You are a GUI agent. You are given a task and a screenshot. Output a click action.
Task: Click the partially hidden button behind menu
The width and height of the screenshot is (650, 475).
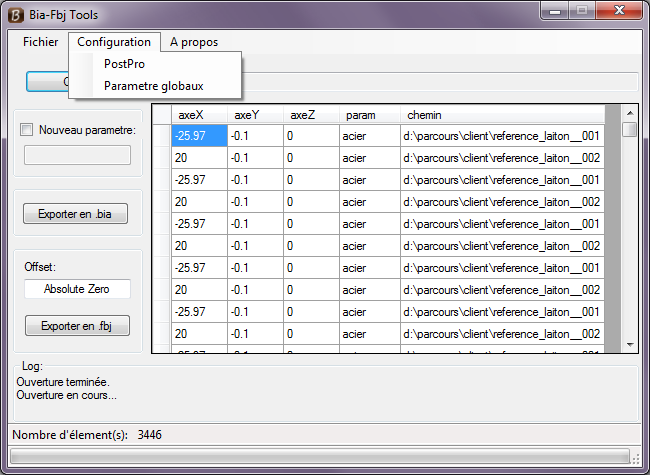pos(47,81)
